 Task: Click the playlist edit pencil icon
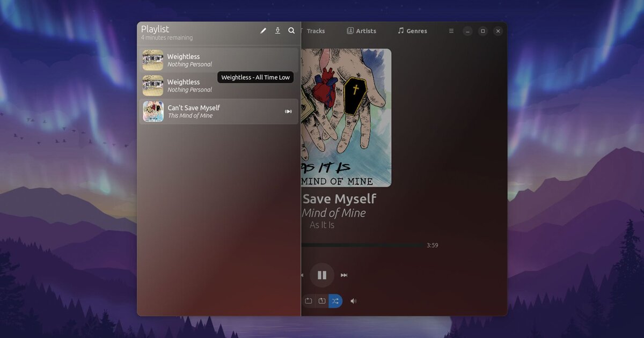click(263, 31)
